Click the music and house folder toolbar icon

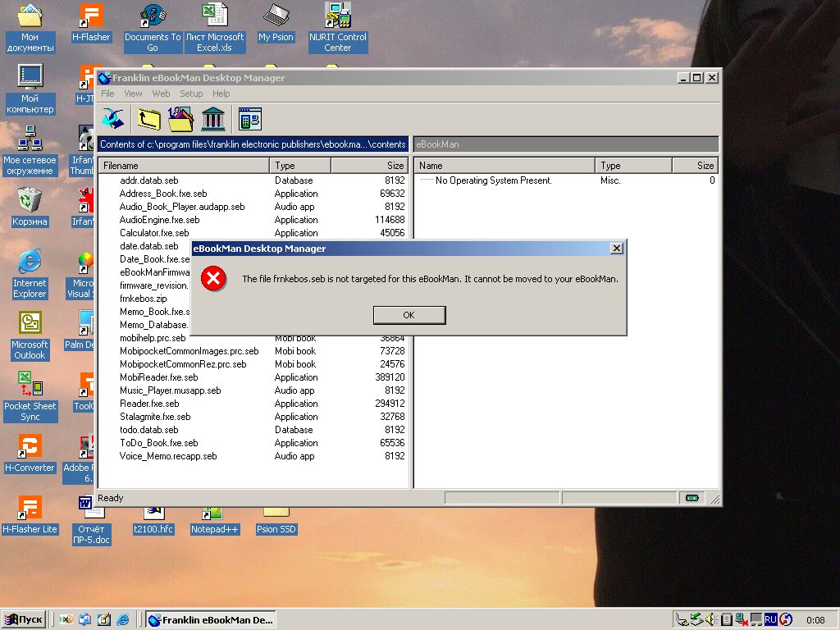coord(180,119)
